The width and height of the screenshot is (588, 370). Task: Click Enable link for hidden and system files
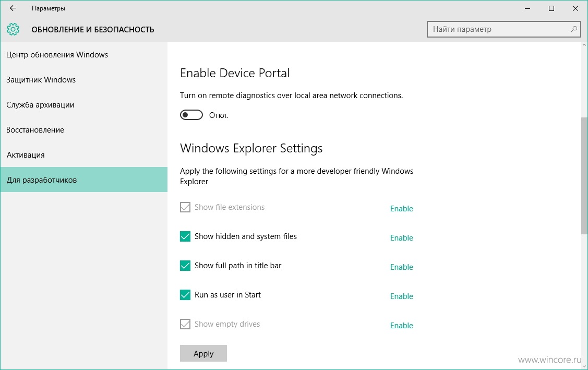(402, 238)
